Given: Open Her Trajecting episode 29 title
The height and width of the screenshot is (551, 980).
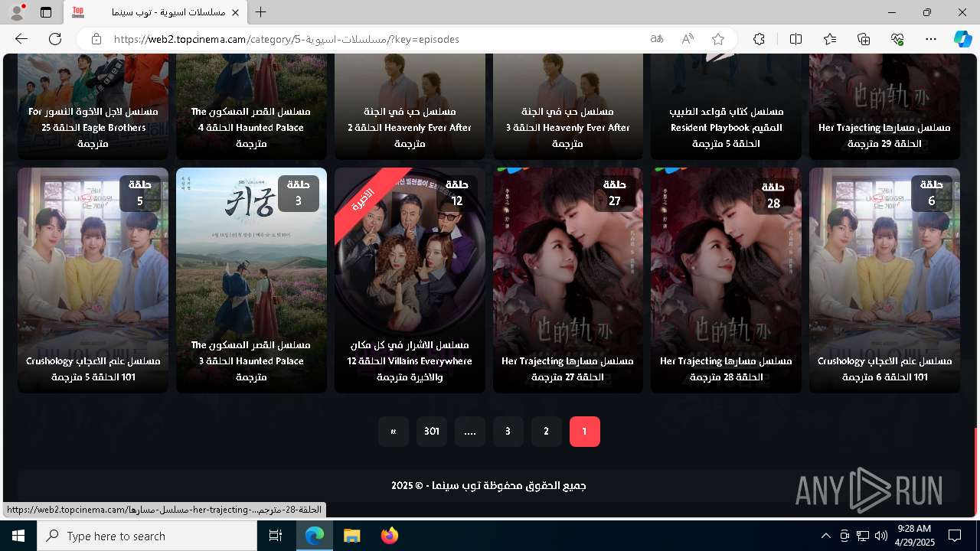Looking at the screenshot, I should pos(884,135).
